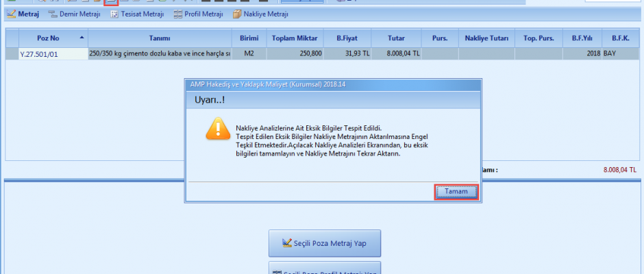644x274 pixels.
Task: Open Tesisat Metrajı section
Action: pyautogui.click(x=138, y=14)
